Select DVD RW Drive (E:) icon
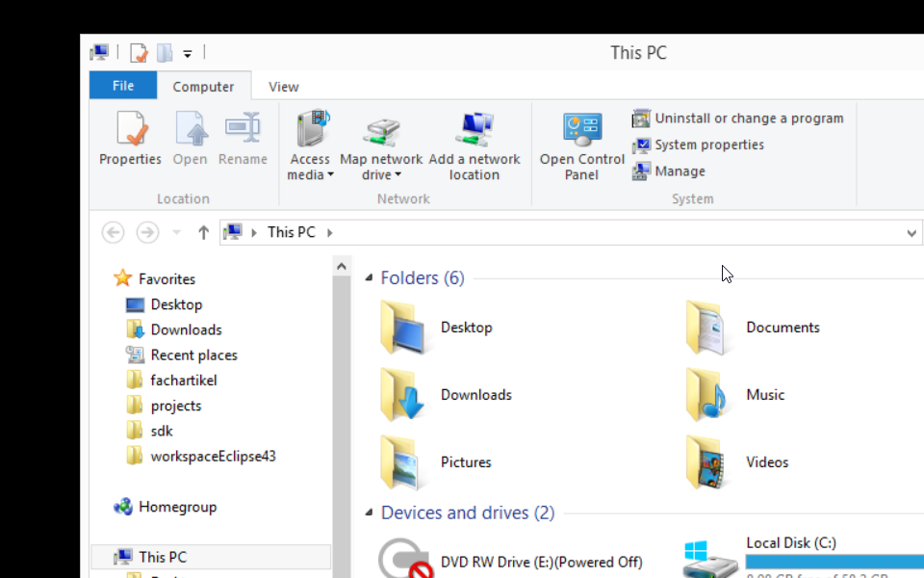 pyautogui.click(x=405, y=559)
